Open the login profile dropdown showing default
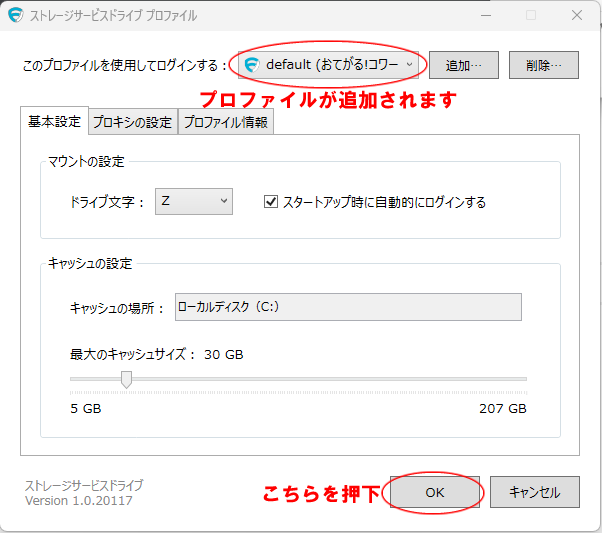The height and width of the screenshot is (533, 602). point(328,65)
